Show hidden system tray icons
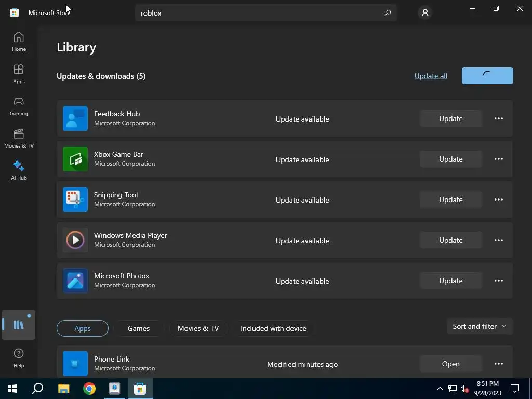 coord(440,389)
